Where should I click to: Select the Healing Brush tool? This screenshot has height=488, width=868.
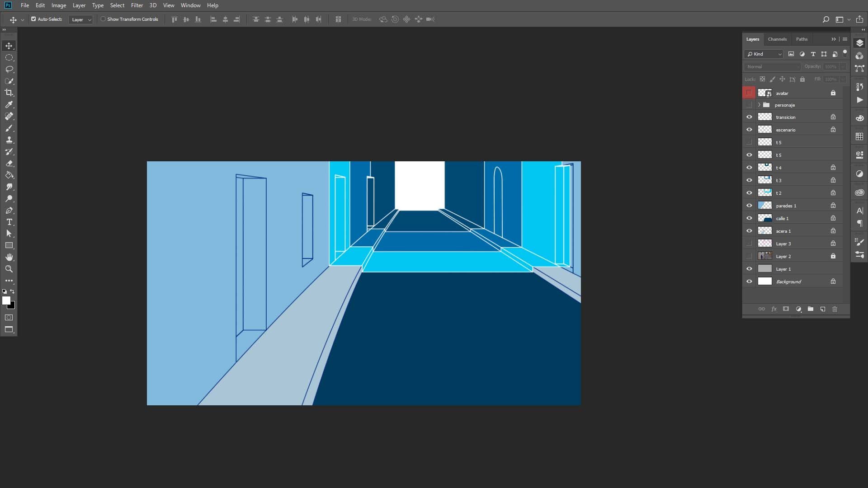point(9,116)
